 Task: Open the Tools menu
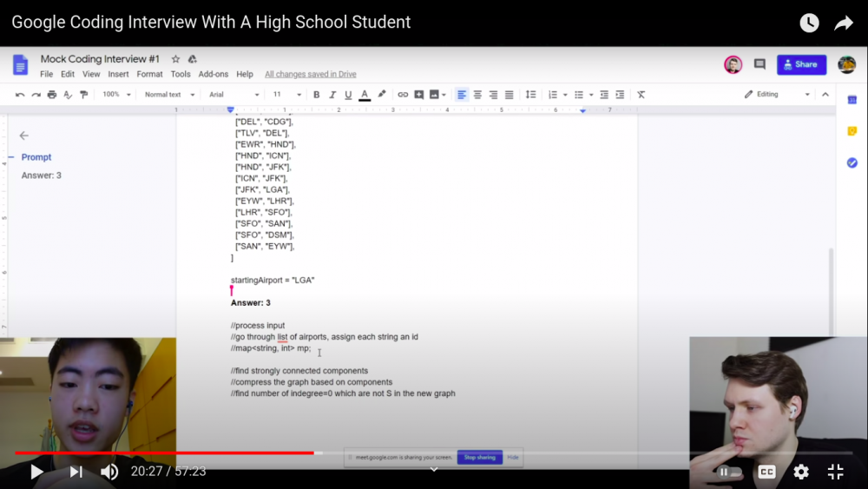(x=181, y=74)
